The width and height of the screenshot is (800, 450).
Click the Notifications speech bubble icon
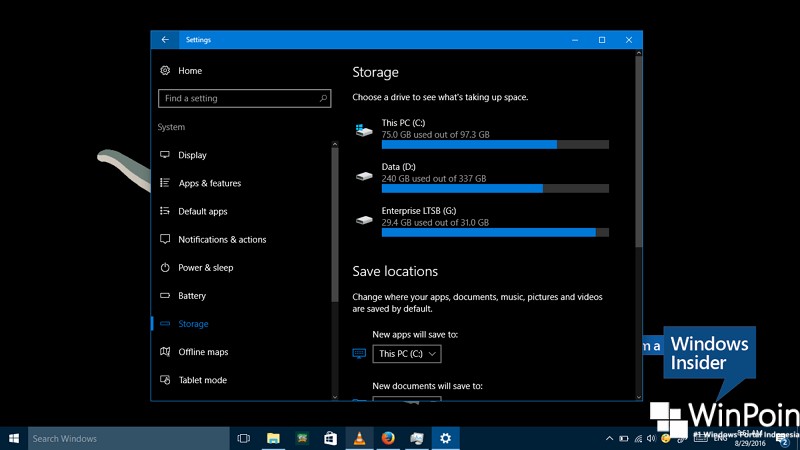click(x=165, y=239)
